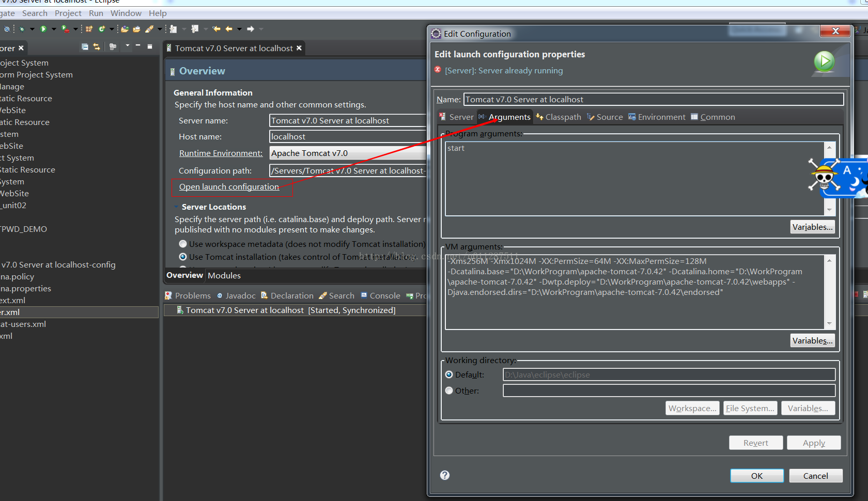Screen dimensions: 868x501
Task: Click Variables button under VM arguments
Action: pos(813,340)
